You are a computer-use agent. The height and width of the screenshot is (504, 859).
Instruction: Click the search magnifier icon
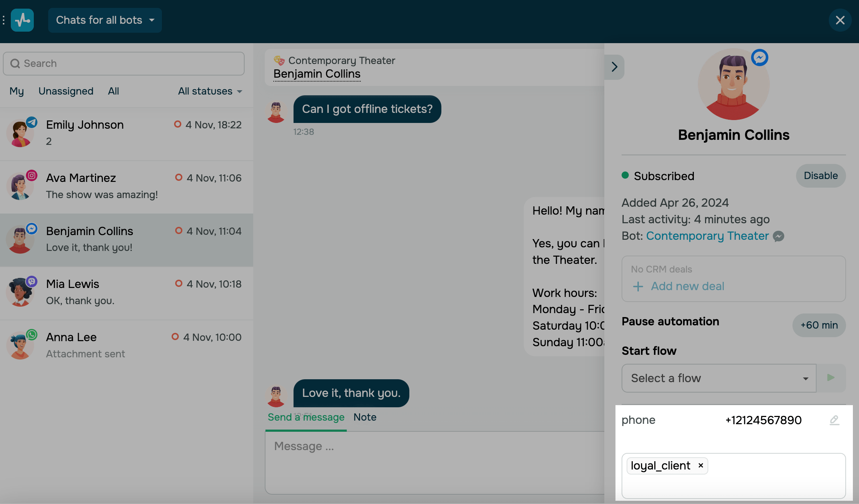point(15,64)
